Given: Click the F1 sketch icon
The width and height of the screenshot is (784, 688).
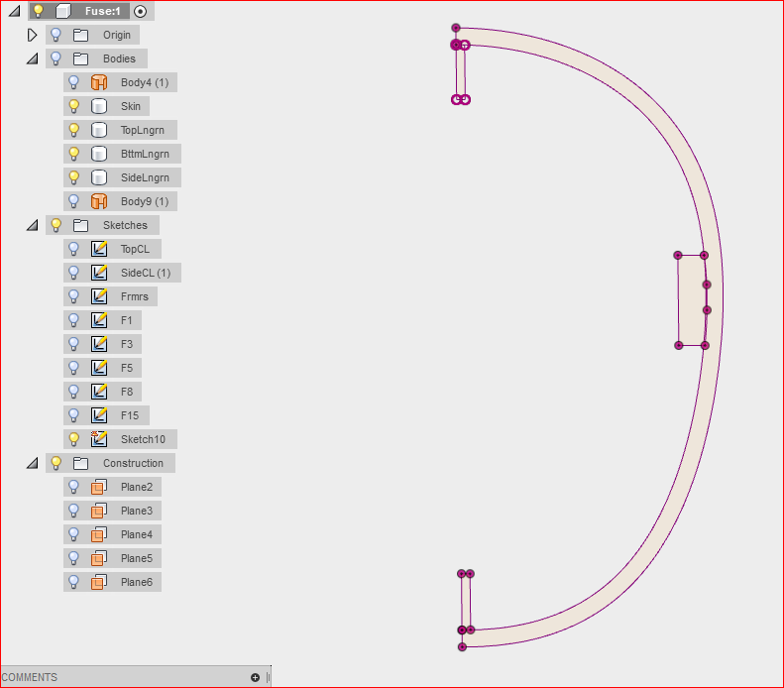Looking at the screenshot, I should [99, 320].
